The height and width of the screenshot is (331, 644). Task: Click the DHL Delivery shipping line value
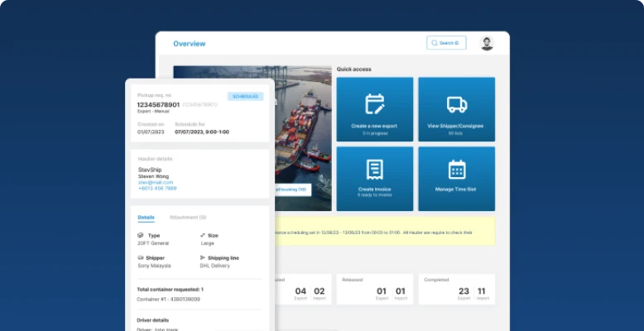(214, 266)
